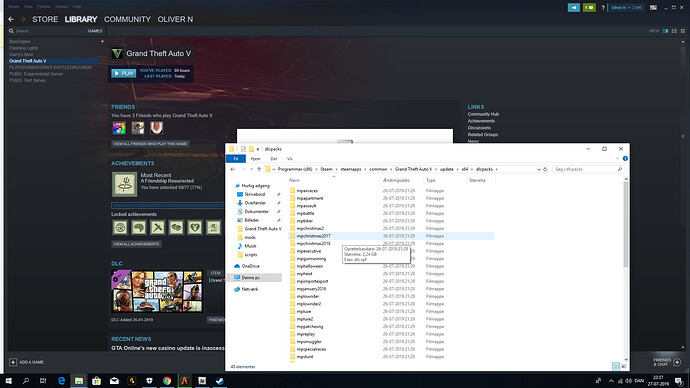Open the Fil ribbon tab
The height and width of the screenshot is (388, 690).
(x=236, y=159)
